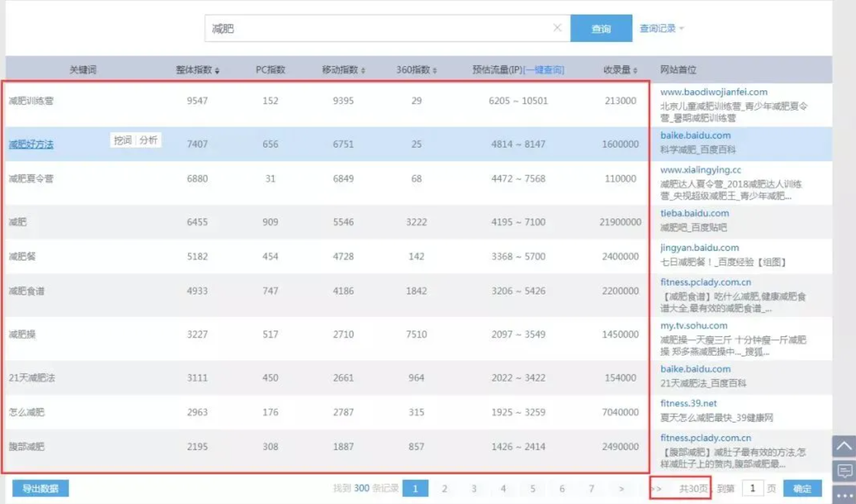The image size is (856, 504).
Task: Click the 确定 page jump button
Action: coord(802,489)
